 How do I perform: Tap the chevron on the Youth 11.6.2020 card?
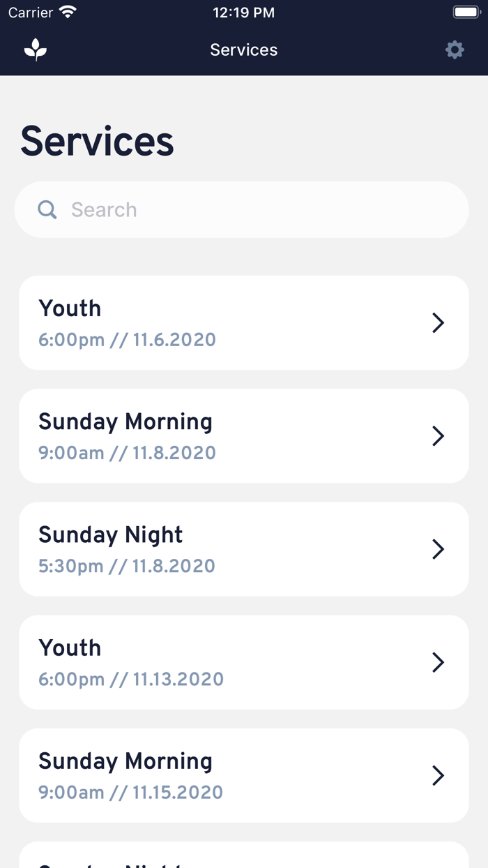click(439, 322)
